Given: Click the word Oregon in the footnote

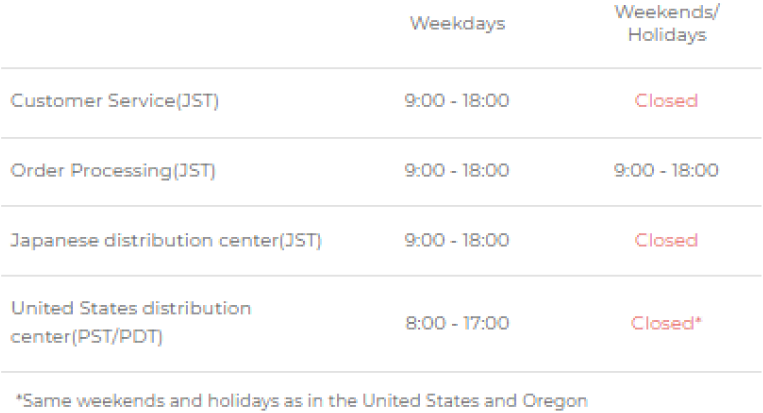Looking at the screenshot, I should [555, 401].
